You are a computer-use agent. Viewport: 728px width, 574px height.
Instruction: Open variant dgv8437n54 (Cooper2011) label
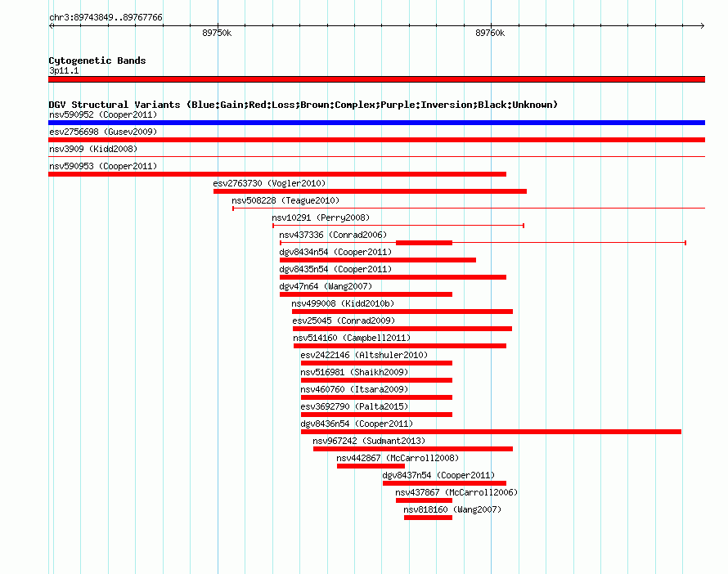438,475
